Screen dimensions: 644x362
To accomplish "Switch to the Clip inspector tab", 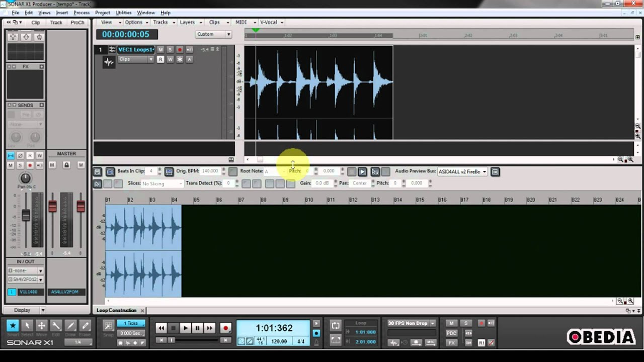I will (36, 22).
